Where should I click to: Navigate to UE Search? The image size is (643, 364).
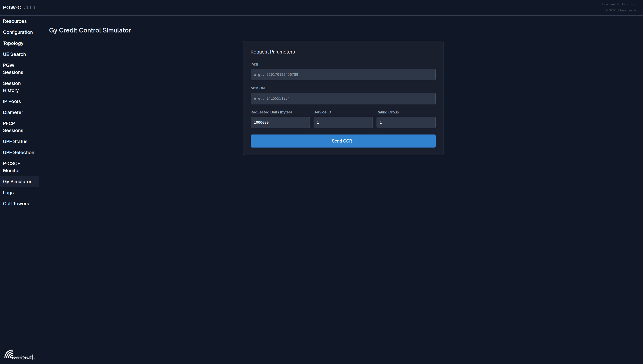pos(14,54)
